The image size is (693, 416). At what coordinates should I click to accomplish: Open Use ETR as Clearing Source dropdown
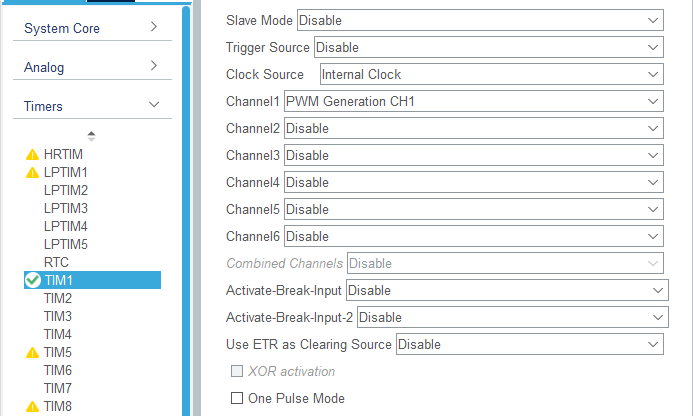[x=530, y=344]
